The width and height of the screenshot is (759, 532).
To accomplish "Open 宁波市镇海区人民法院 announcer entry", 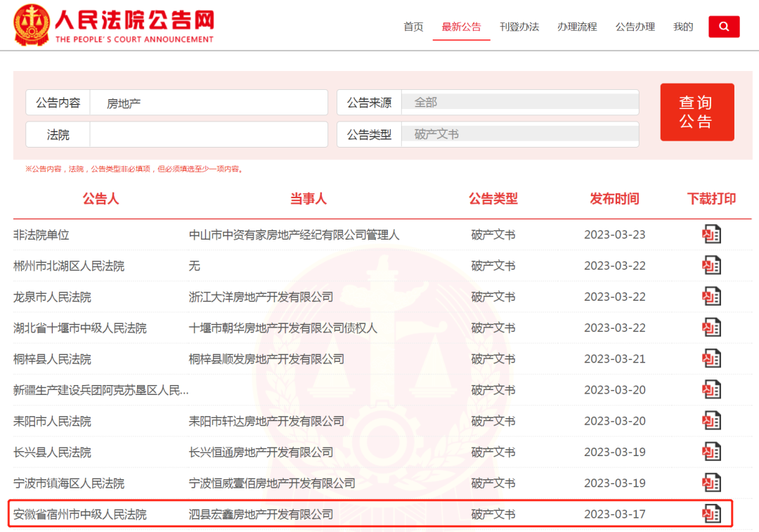I will [x=69, y=483].
